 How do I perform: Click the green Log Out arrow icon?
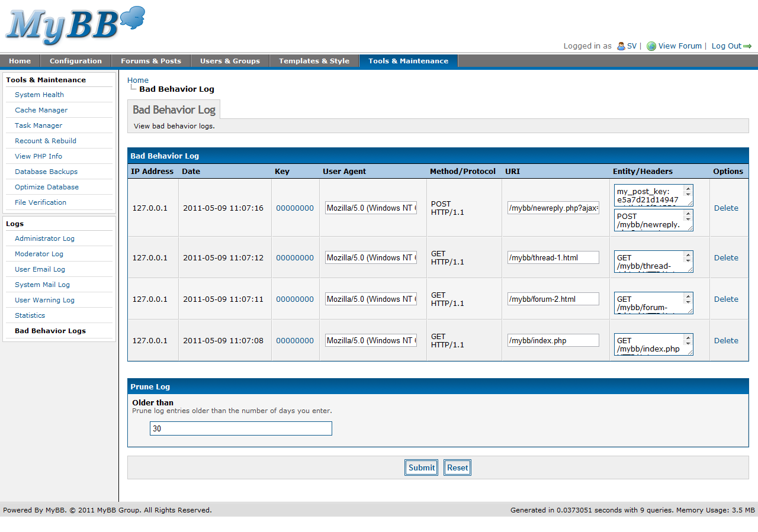tap(747, 46)
